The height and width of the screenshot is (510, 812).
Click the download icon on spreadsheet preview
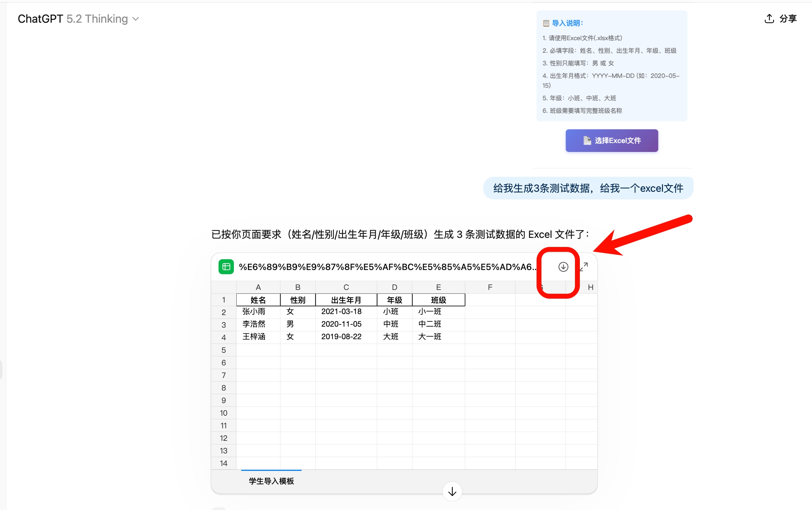[x=563, y=267]
